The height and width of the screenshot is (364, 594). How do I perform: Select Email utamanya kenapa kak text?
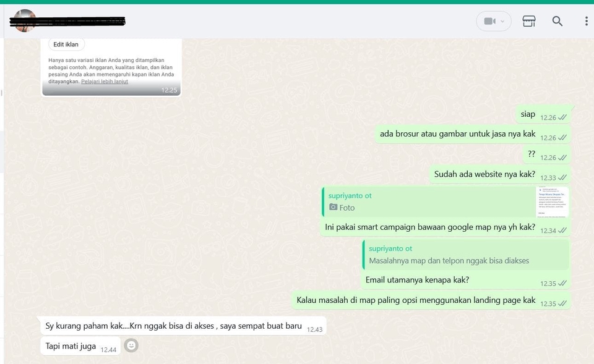pos(417,280)
